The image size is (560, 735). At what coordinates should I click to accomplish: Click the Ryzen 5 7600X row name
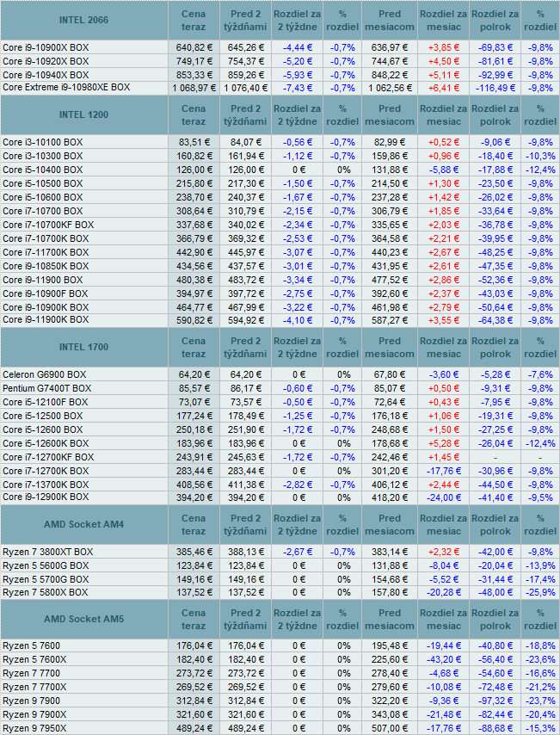click(x=34, y=659)
